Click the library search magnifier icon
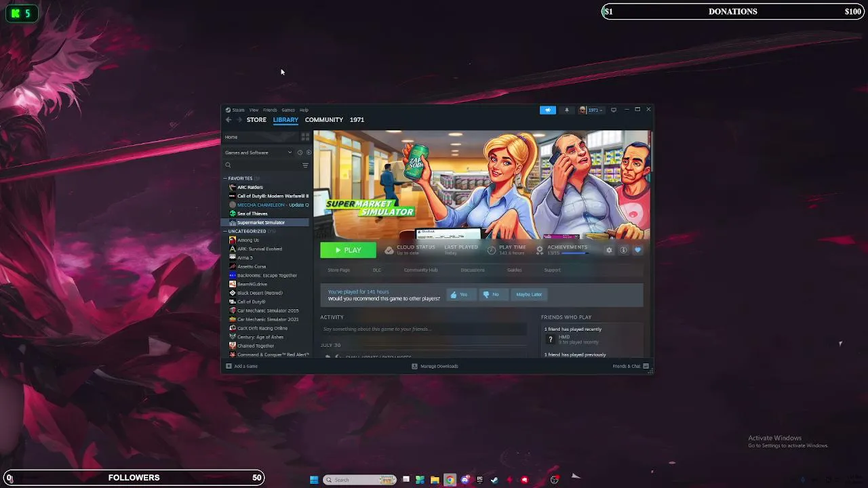868x488 pixels. click(x=228, y=165)
